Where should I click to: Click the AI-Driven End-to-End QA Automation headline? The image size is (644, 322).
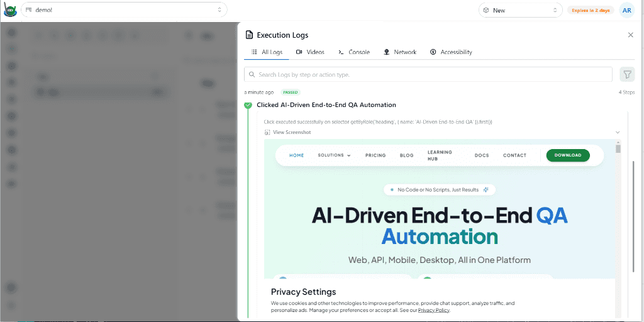click(x=440, y=226)
